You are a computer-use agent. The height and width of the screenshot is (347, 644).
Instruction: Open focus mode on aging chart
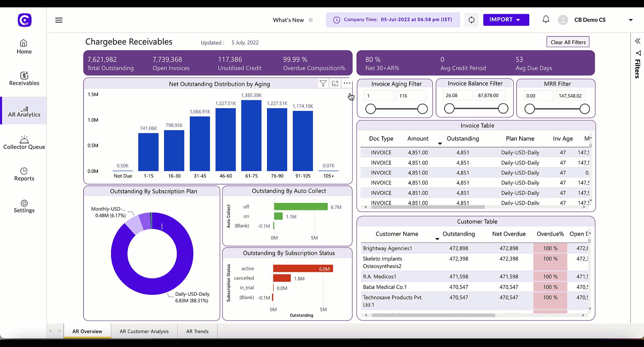(x=335, y=83)
